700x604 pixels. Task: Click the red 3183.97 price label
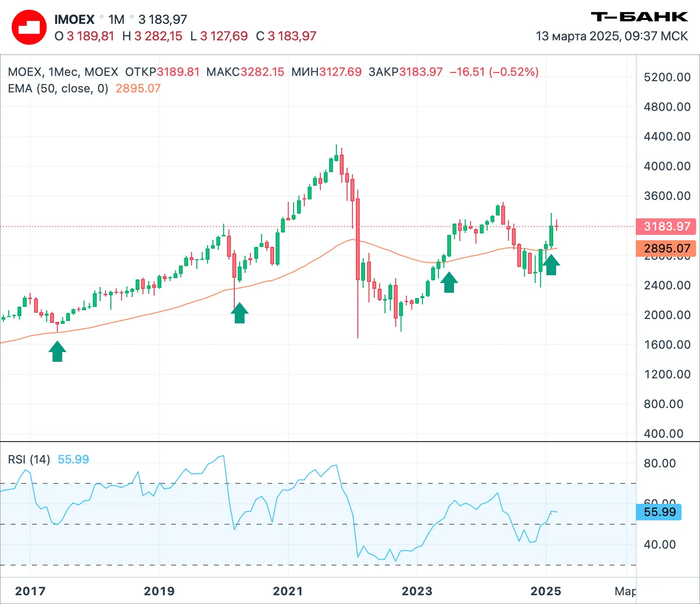pos(666,226)
